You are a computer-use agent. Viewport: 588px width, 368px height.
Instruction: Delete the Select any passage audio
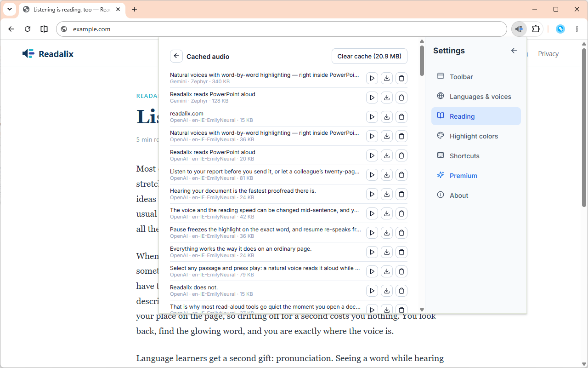(401, 271)
